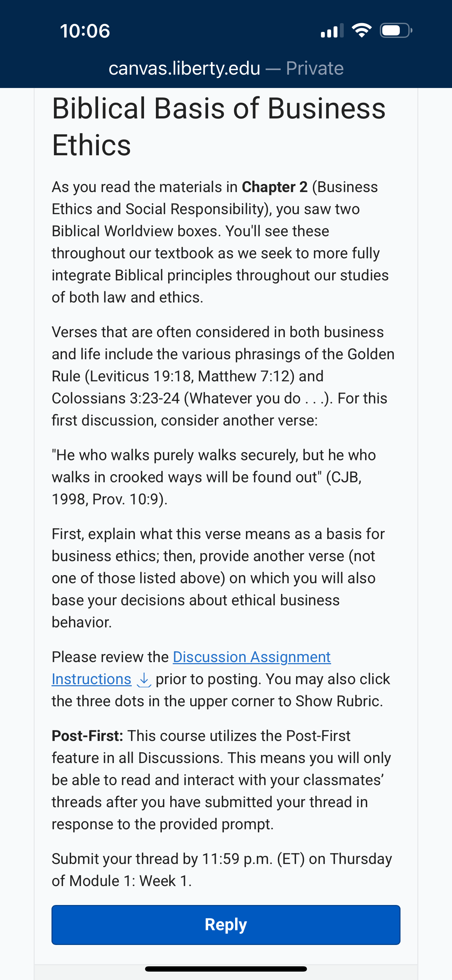The width and height of the screenshot is (452, 980).
Task: Click the bold Post-First label
Action: [87, 736]
